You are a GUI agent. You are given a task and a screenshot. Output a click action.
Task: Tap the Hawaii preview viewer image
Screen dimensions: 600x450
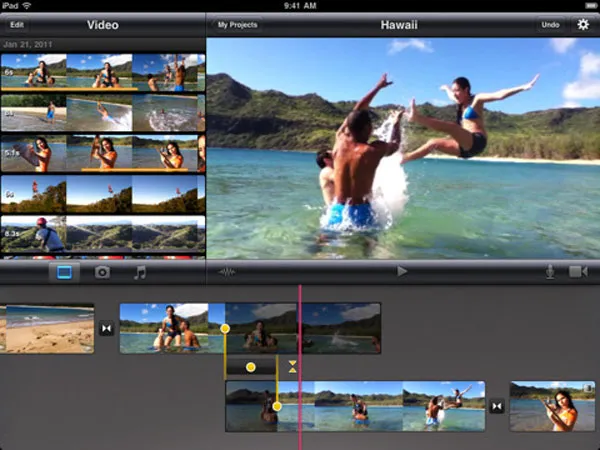tap(402, 150)
